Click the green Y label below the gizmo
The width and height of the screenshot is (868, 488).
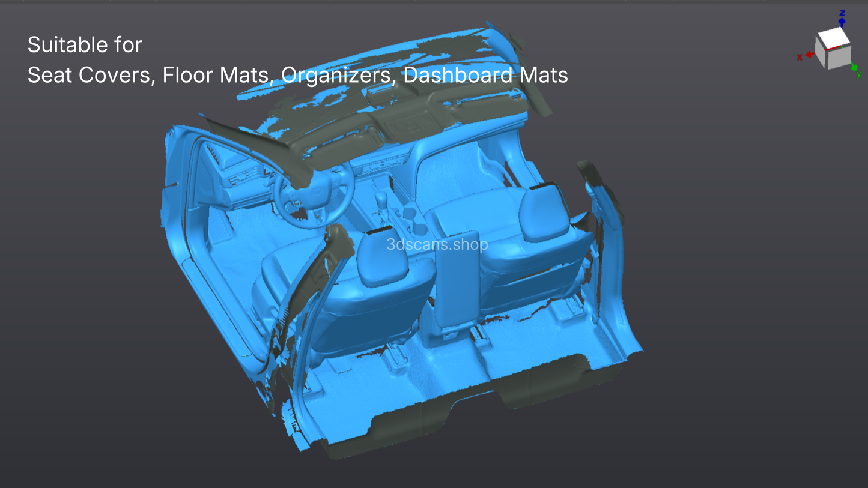point(858,75)
